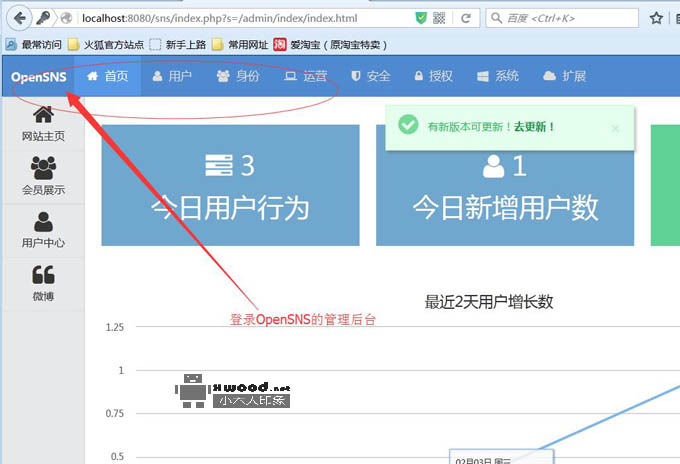Click the globe site info icon
The height and width of the screenshot is (464, 680).
(66, 18)
